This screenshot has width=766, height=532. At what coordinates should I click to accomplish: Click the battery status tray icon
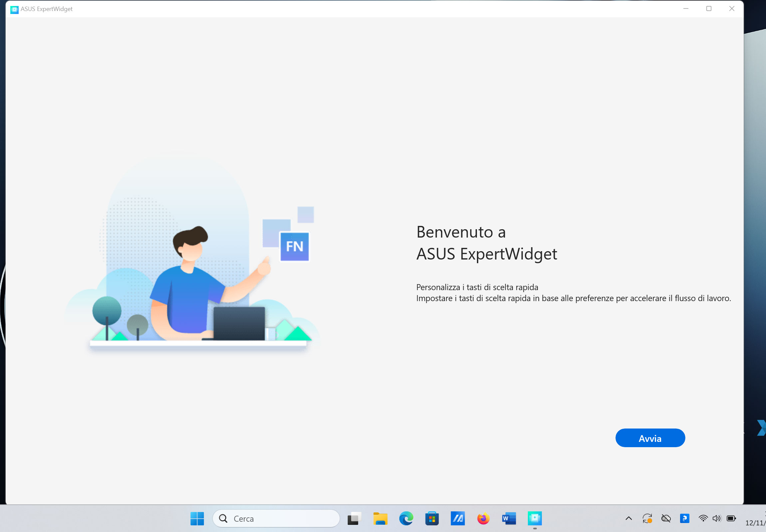coord(731,518)
